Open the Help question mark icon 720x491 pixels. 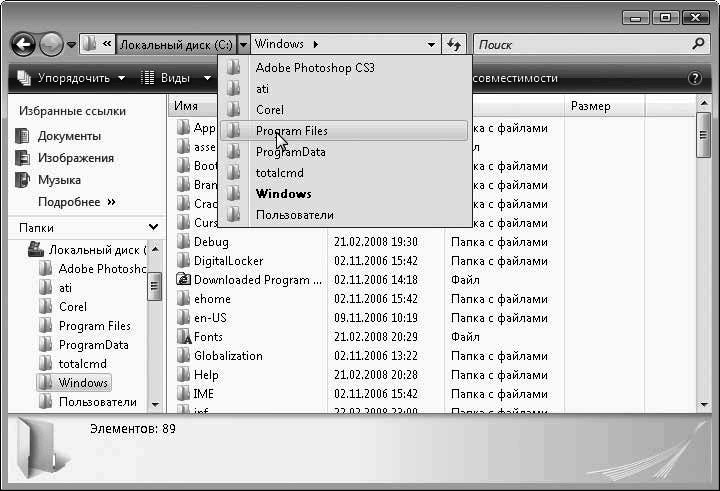[x=695, y=78]
